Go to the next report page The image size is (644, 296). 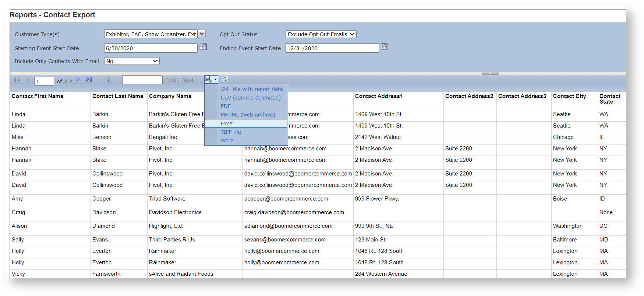(x=78, y=79)
